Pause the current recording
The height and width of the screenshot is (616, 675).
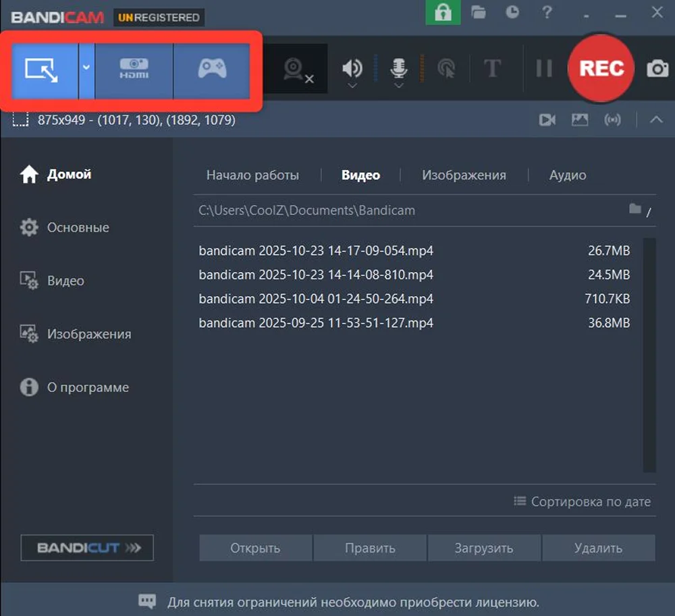544,67
